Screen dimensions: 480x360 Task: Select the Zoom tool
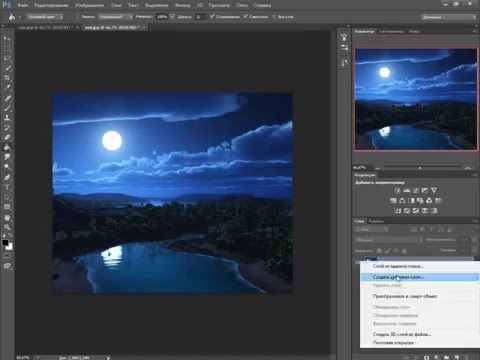[x=7, y=227]
